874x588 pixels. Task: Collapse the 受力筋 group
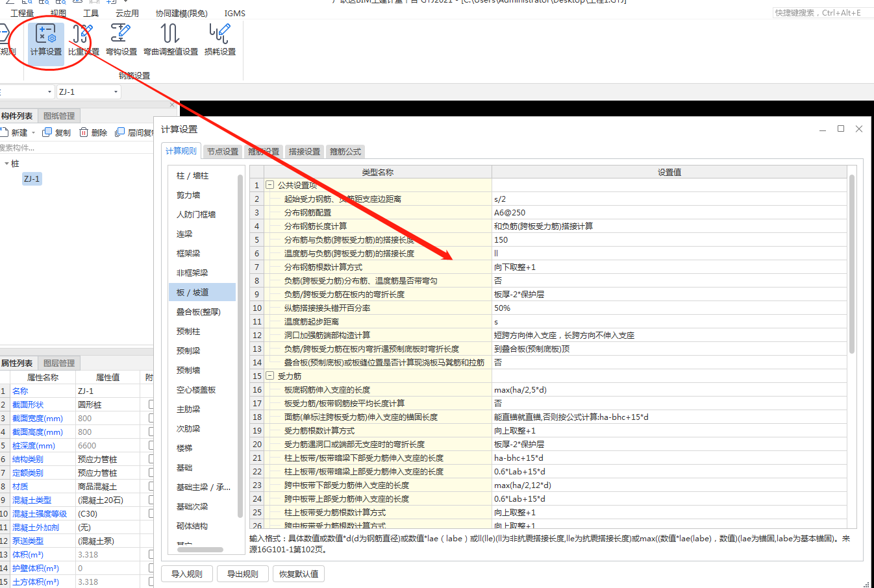[270, 376]
